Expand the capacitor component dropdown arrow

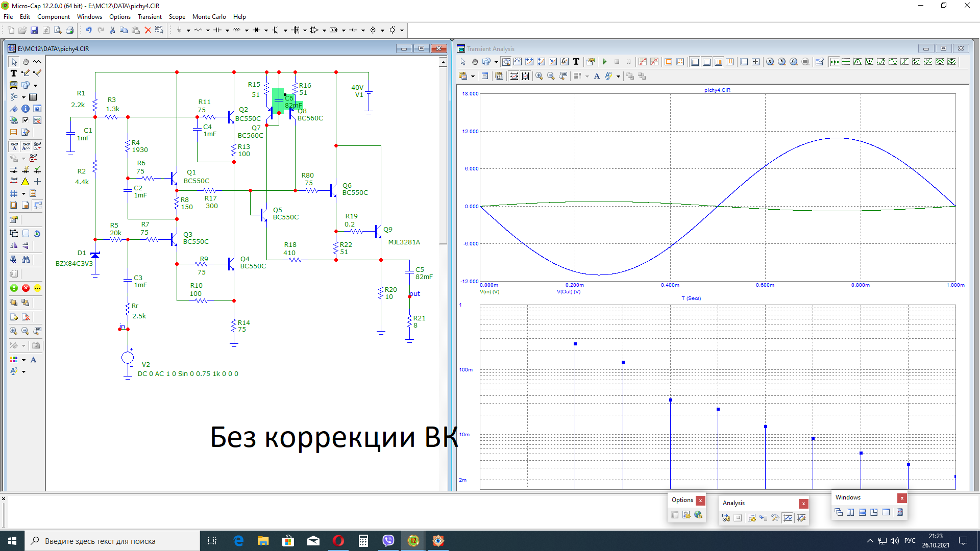[x=227, y=30]
